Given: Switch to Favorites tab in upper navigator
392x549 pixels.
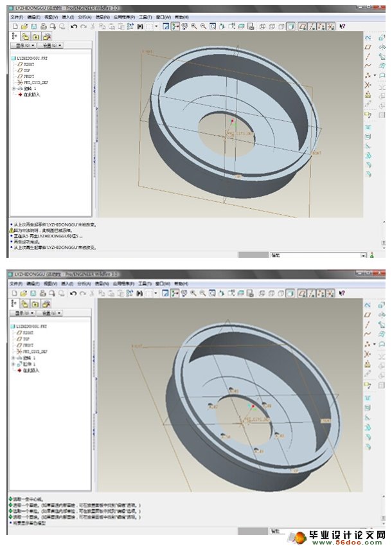Looking at the screenshot, I should 36,37.
